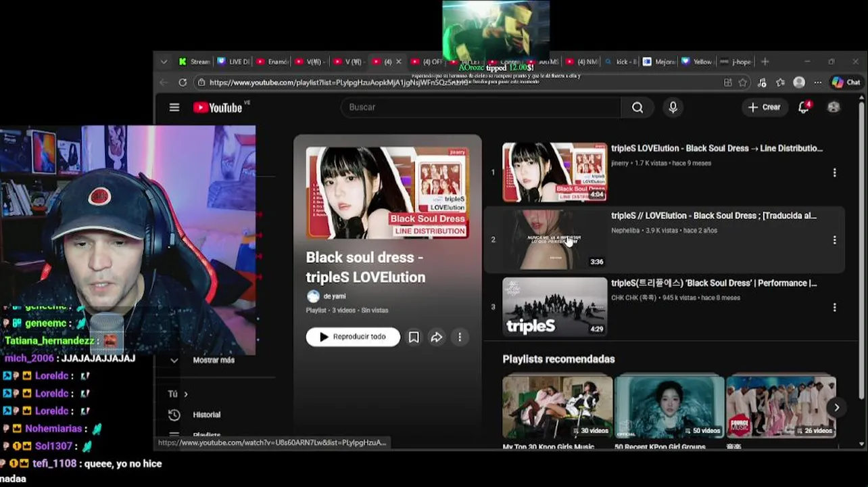Activate voice search microphone icon

pos(673,108)
